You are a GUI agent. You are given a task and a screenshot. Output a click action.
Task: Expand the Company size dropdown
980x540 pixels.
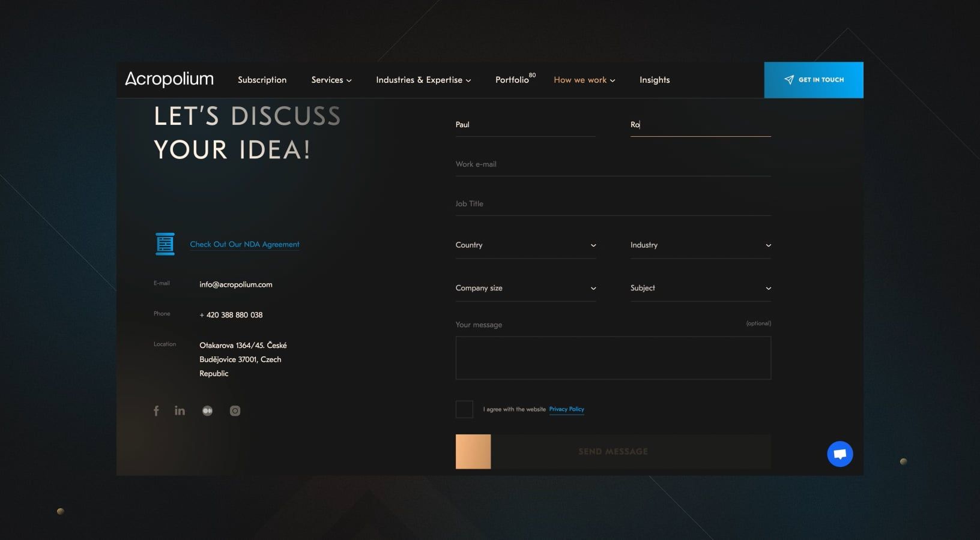point(525,288)
